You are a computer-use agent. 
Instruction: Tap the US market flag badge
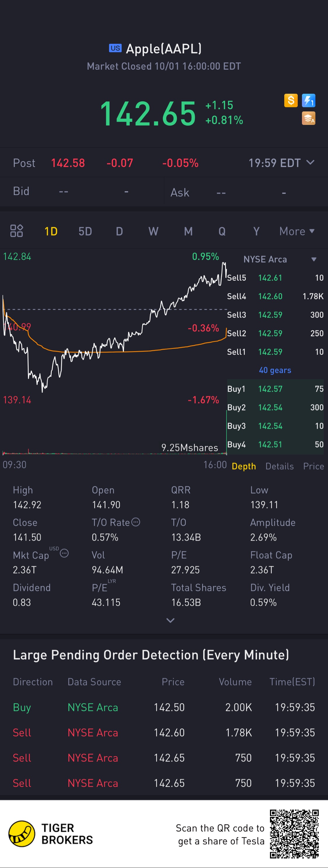[x=115, y=48]
